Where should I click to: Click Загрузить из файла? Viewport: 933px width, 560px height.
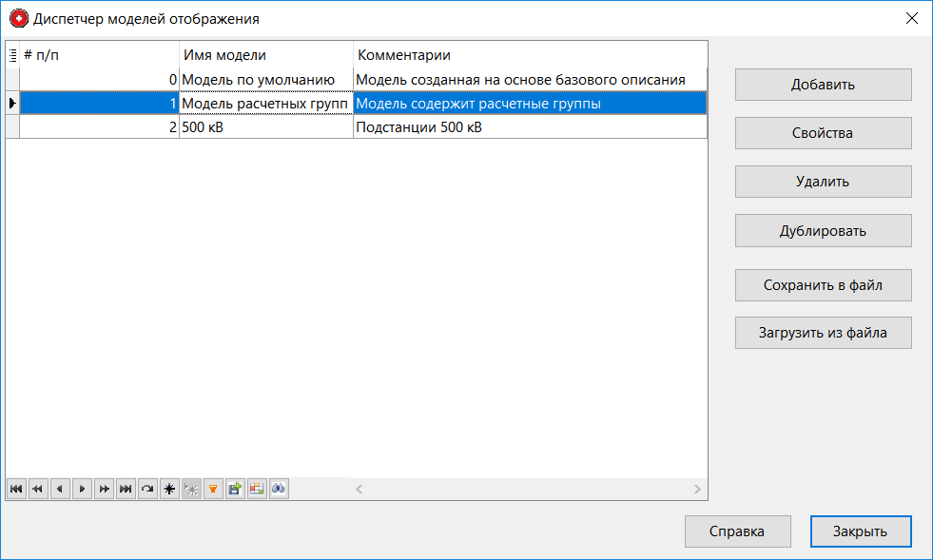(x=822, y=333)
